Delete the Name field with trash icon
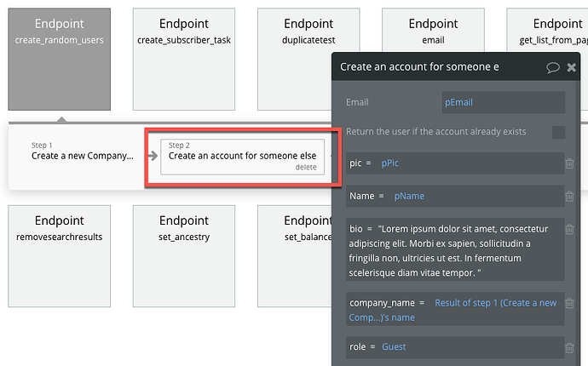Viewport: 588px width, 366px height. click(569, 196)
